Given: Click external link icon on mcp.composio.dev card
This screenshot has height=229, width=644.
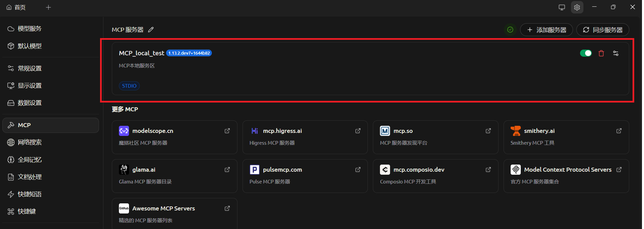Looking at the screenshot, I should point(488,170).
